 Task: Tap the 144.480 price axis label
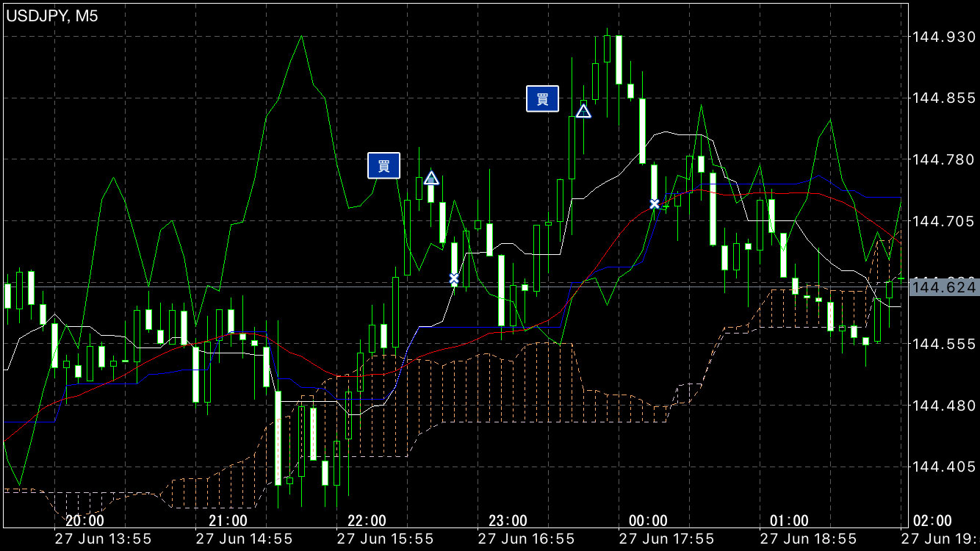click(x=943, y=406)
